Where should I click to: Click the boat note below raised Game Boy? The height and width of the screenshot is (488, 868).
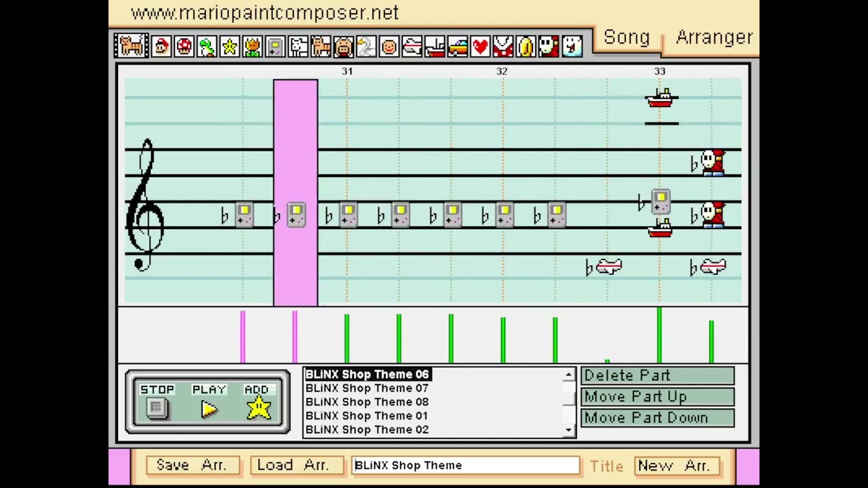(660, 229)
